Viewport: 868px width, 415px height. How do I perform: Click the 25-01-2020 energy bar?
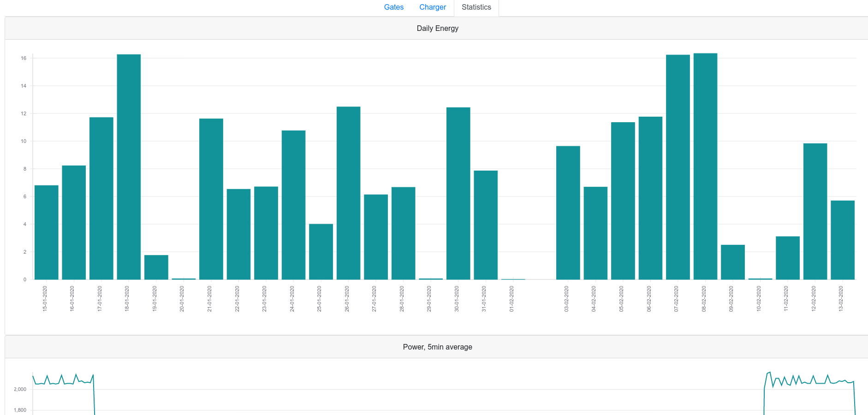click(x=321, y=252)
